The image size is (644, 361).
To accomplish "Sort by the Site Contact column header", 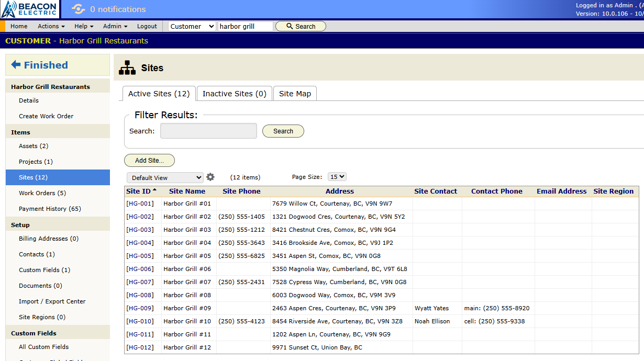I will (x=436, y=191).
